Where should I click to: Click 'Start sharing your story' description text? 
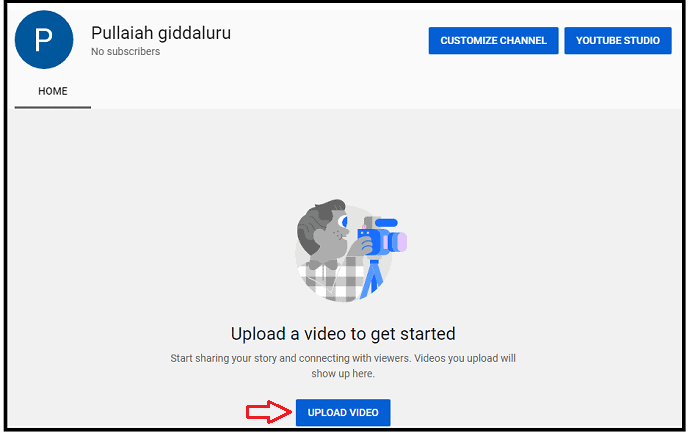[x=343, y=366]
